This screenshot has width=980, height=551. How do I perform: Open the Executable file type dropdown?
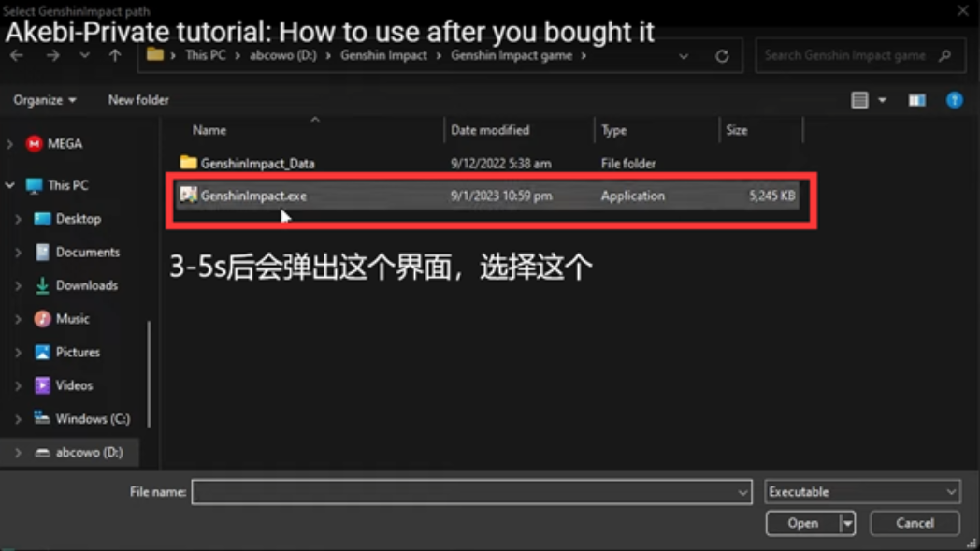point(862,492)
